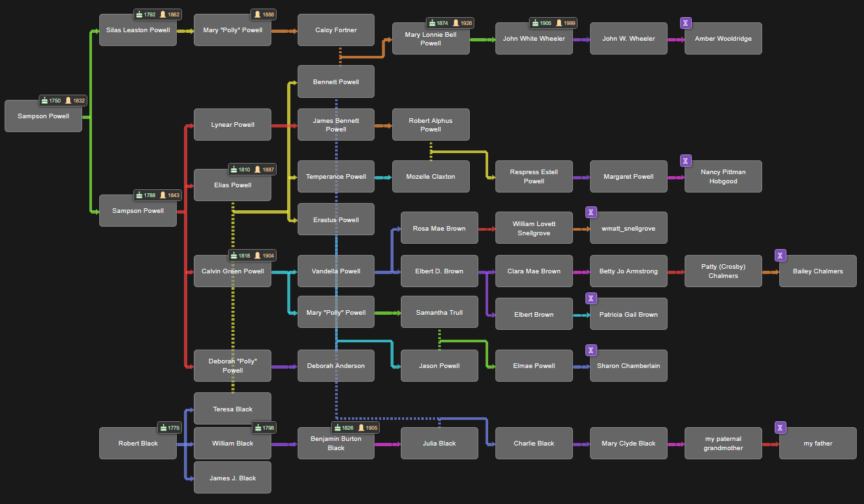Image resolution: width=864 pixels, height=504 pixels.
Task: Click the hourglass icon above Bailey Chalmers
Action: pos(780,255)
